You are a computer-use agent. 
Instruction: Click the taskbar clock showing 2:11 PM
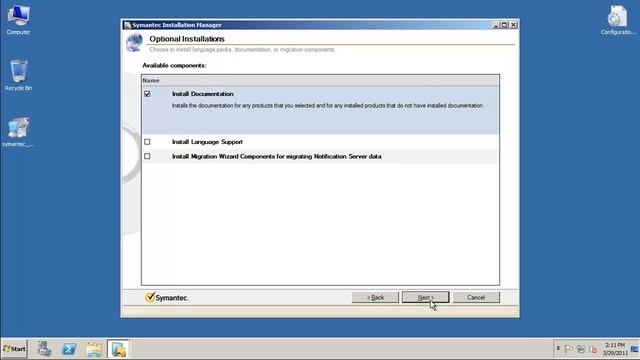615,349
